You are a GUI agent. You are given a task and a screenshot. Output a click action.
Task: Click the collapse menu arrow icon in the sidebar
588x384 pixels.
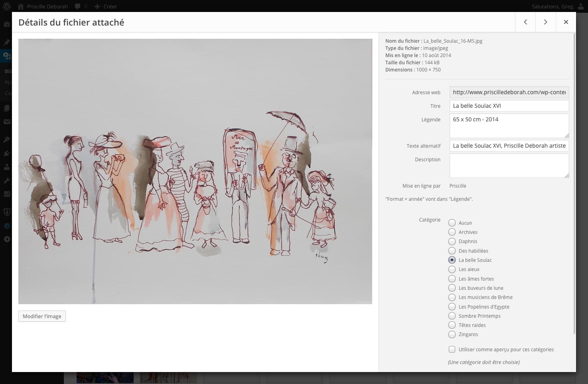point(7,239)
